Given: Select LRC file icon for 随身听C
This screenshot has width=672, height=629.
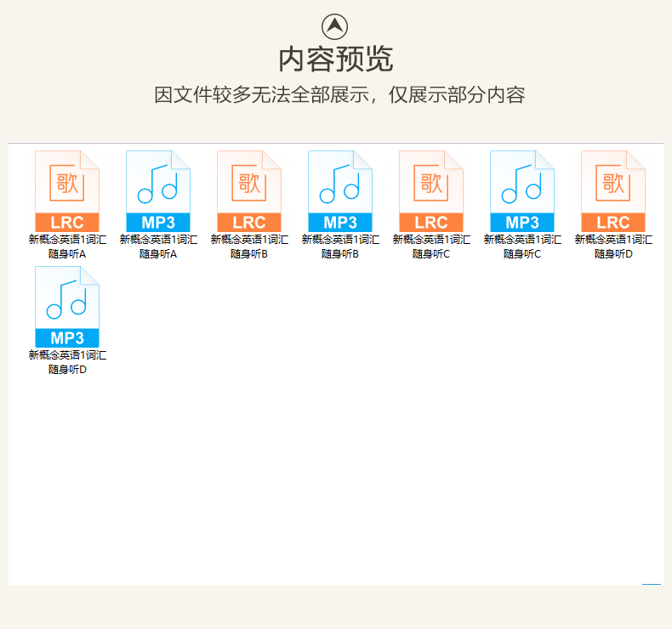Looking at the screenshot, I should point(431,191).
